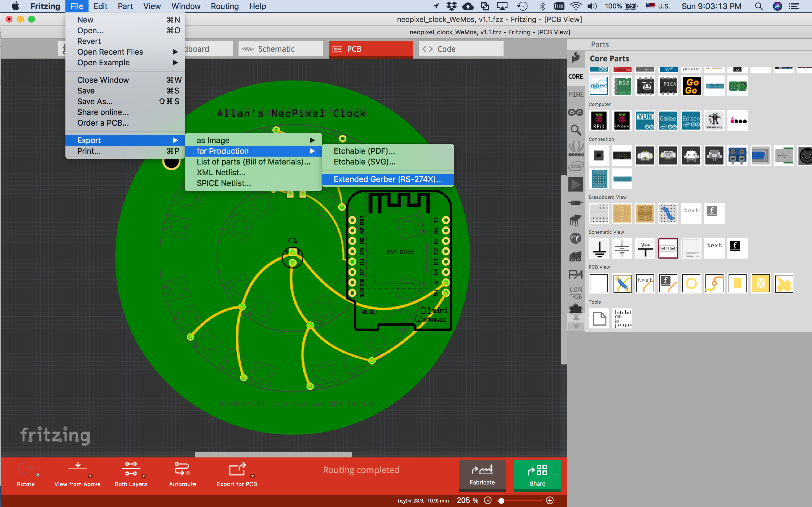Click the zoom in plus button

[x=550, y=501]
